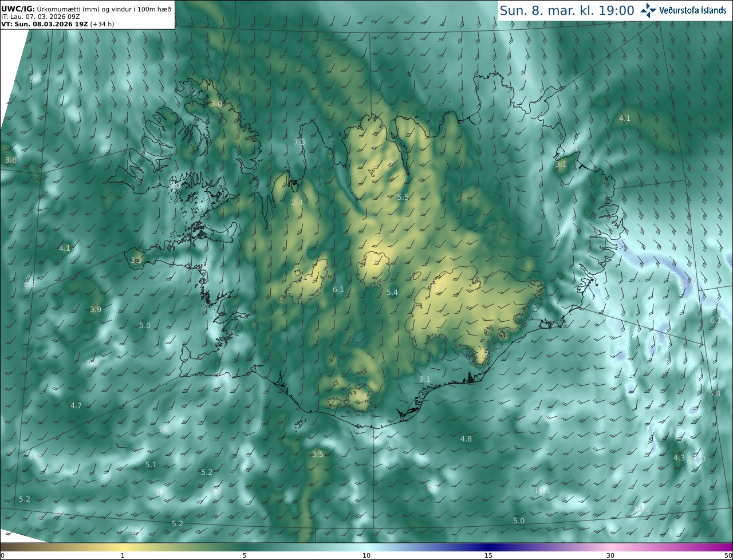
Task: Click the colour scale label '10'
Action: 366,555
